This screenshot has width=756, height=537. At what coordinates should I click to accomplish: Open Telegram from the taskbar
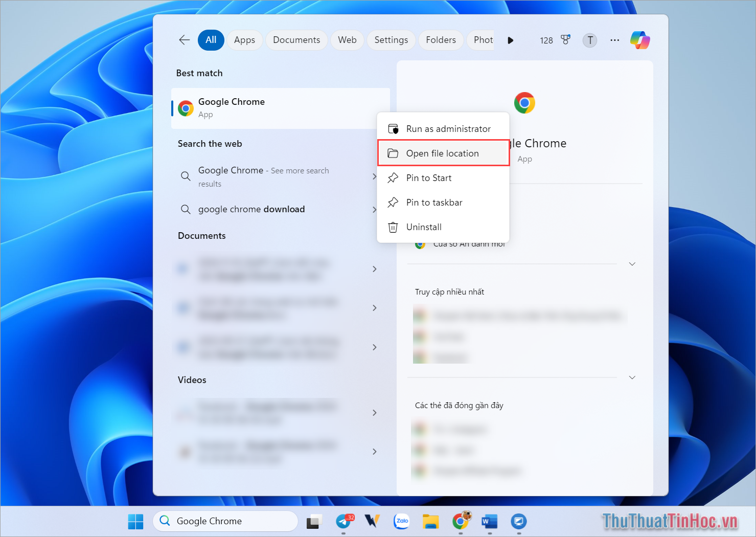[343, 521]
